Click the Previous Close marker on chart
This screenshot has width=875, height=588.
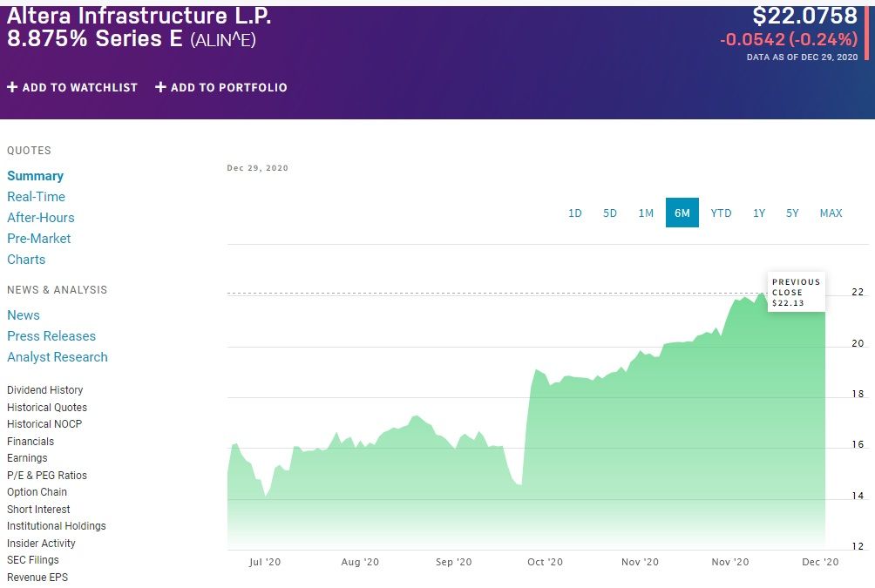tap(796, 293)
